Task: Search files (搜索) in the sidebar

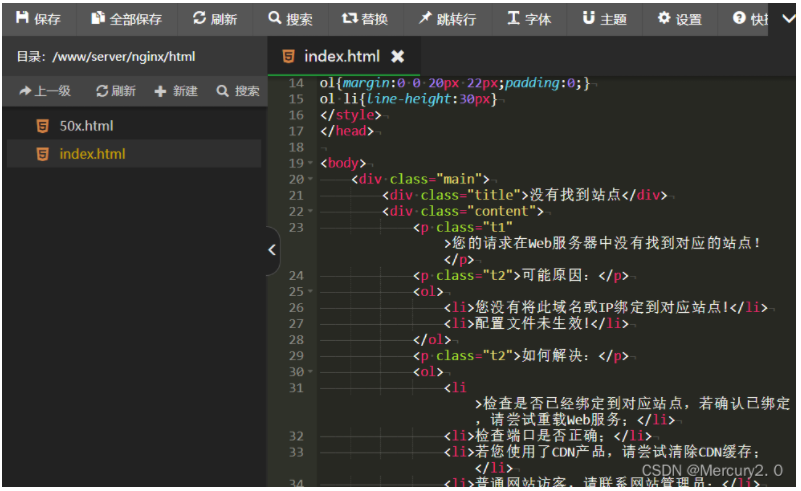Action: (238, 91)
